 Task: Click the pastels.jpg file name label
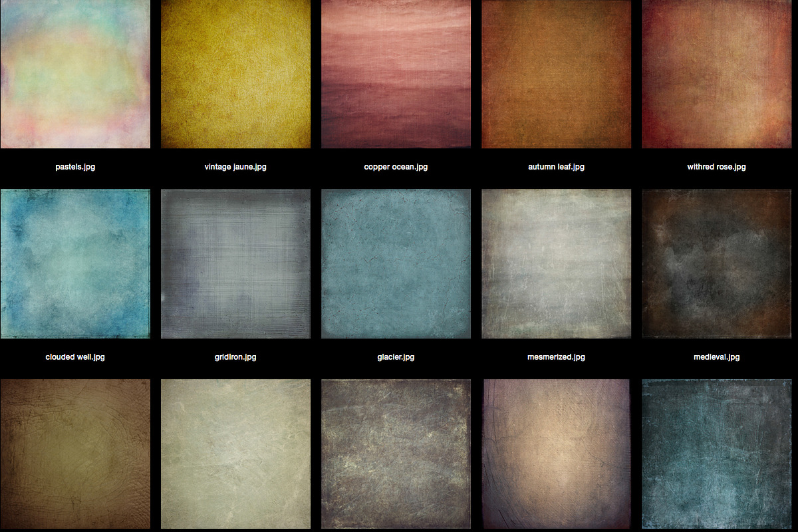(75, 167)
